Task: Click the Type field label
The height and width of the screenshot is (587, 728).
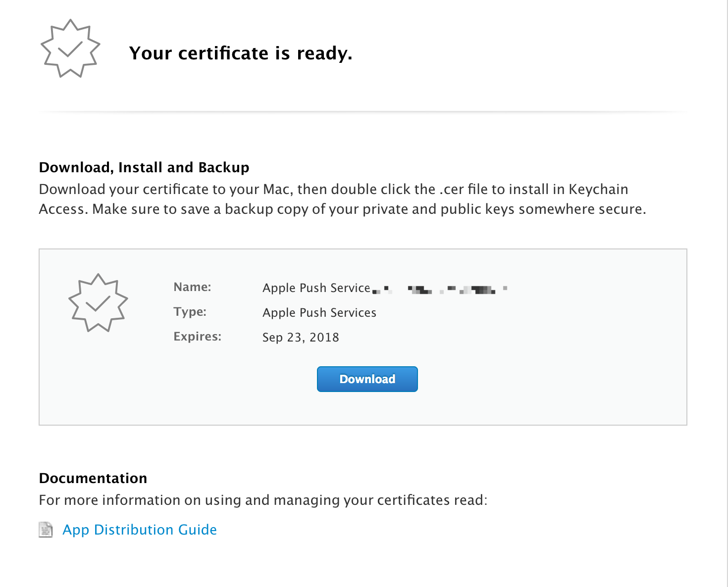Action: (x=190, y=312)
